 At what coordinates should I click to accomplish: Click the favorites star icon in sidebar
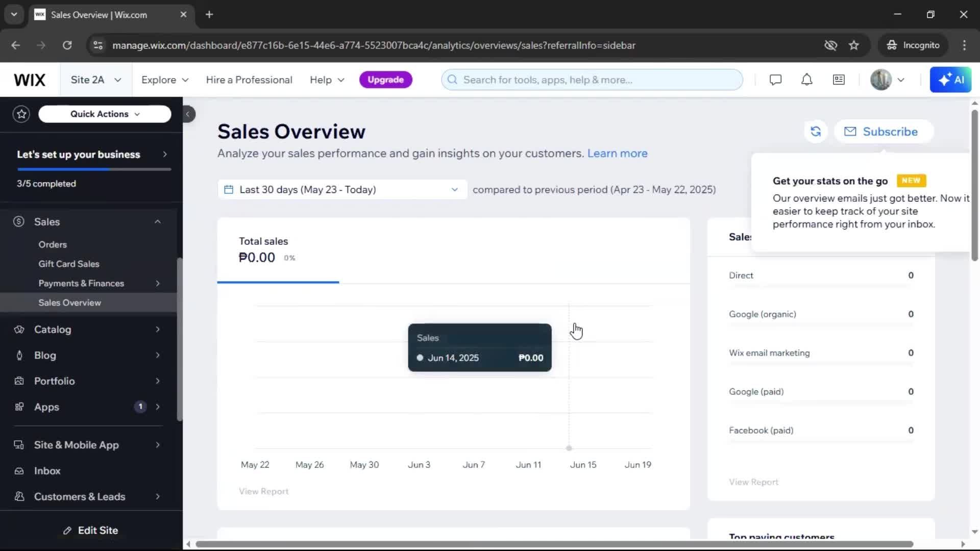[x=21, y=114]
